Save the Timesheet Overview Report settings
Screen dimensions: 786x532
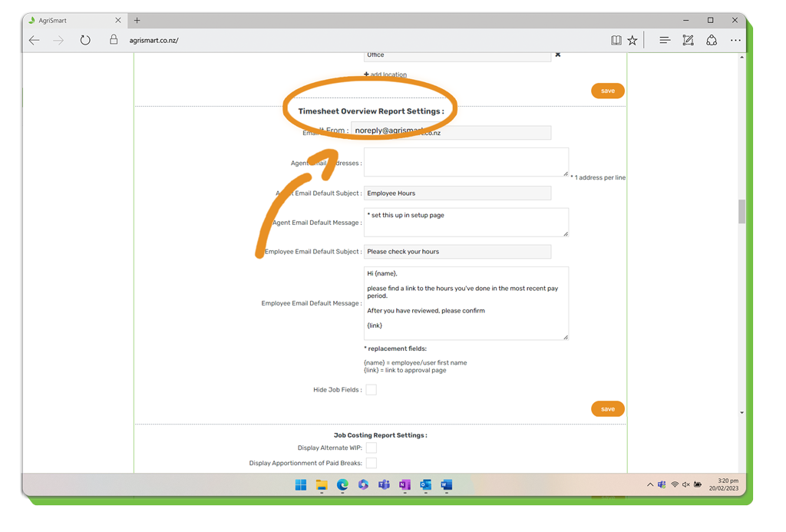pyautogui.click(x=607, y=409)
